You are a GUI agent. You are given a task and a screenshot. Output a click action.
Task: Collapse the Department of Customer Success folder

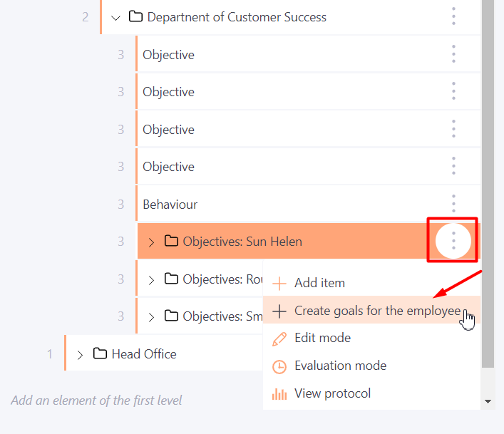tap(115, 18)
